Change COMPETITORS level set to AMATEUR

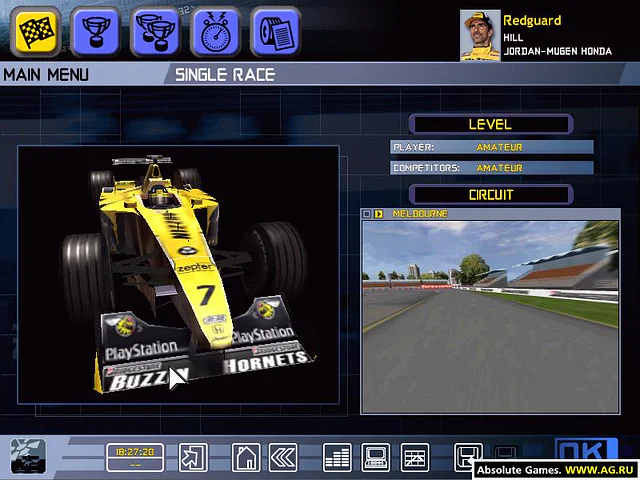coord(492,168)
